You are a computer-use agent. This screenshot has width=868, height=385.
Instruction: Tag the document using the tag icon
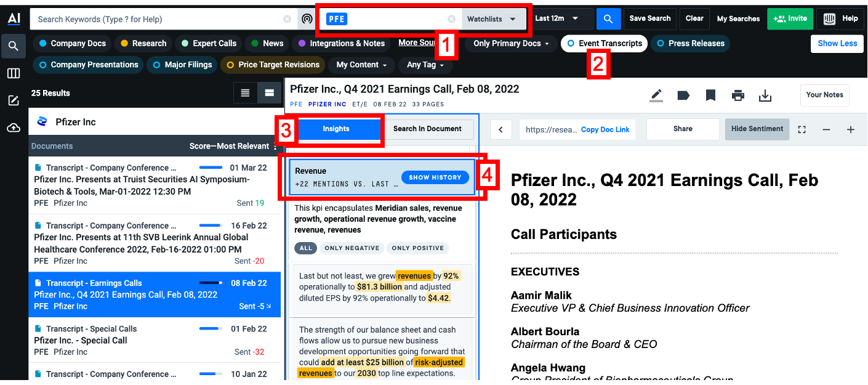point(683,95)
